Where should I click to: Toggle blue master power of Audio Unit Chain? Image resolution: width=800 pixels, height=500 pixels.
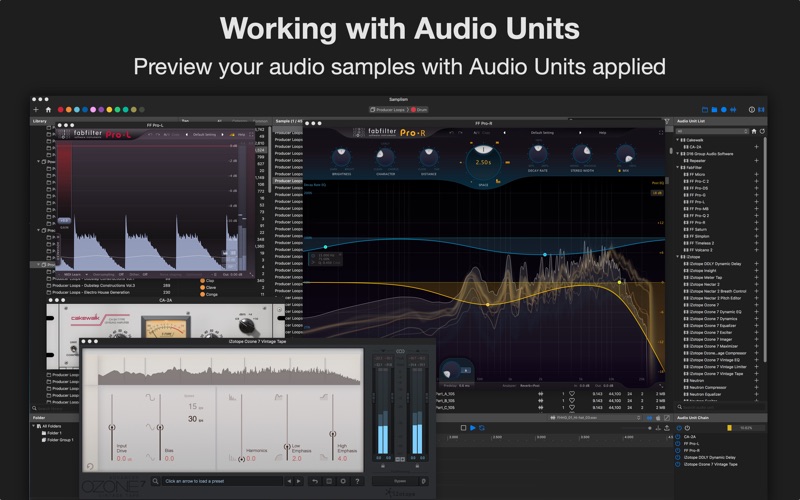679,428
